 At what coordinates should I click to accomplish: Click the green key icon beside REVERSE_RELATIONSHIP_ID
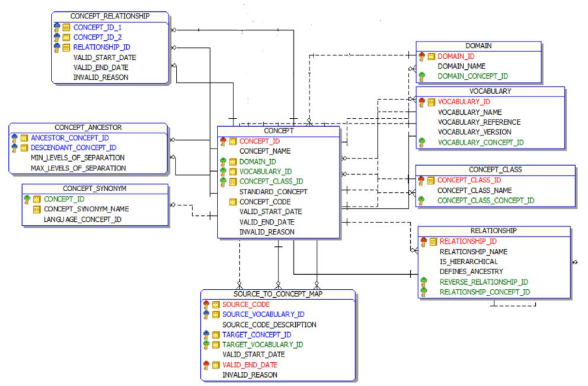[423, 282]
